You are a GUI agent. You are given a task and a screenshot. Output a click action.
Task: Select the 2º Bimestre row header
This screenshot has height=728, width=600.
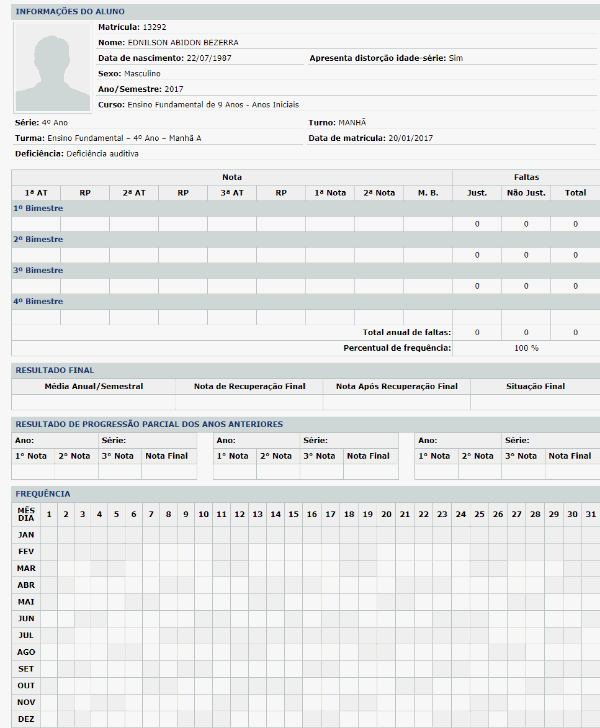click(39, 240)
